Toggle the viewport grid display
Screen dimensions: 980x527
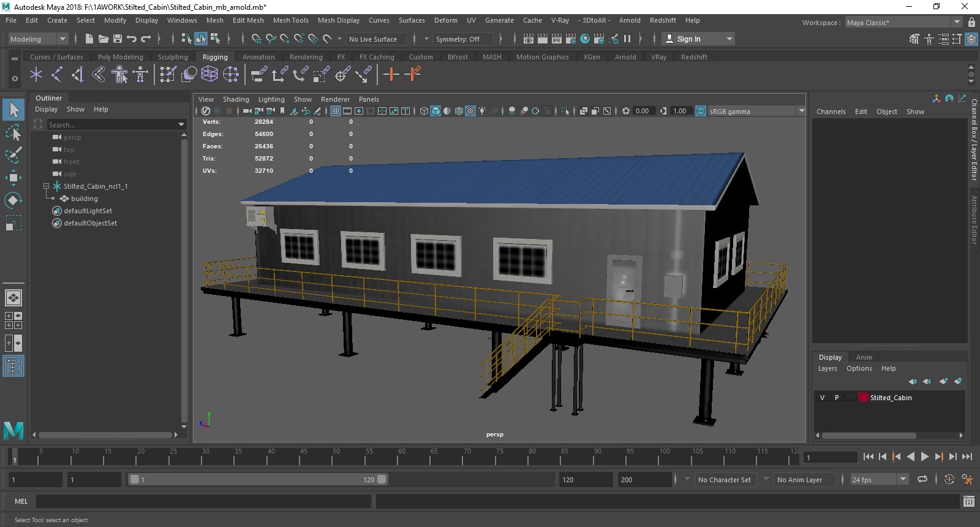pos(336,111)
